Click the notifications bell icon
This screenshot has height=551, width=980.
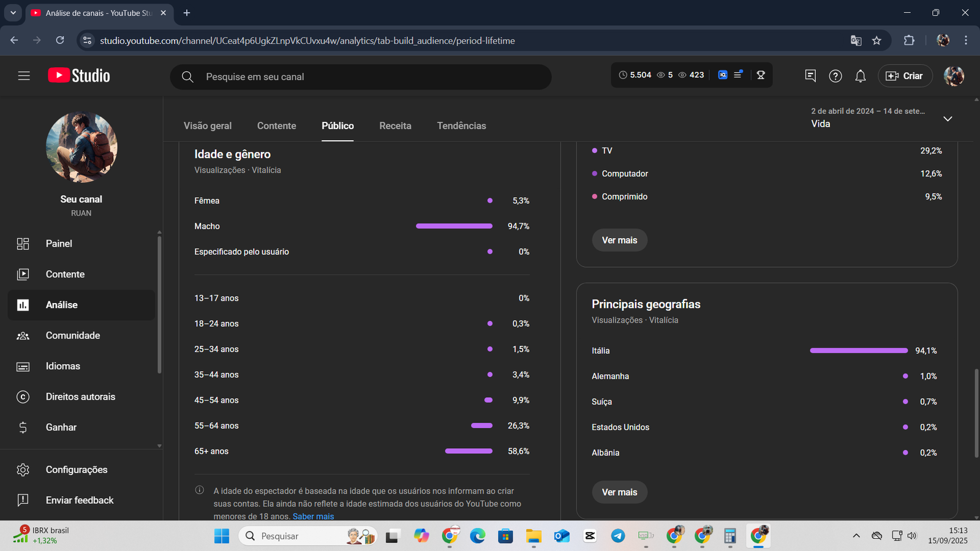[x=860, y=76]
